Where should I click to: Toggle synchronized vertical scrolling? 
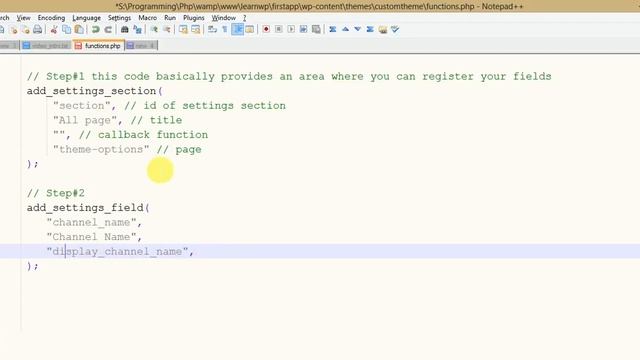(x=183, y=29)
